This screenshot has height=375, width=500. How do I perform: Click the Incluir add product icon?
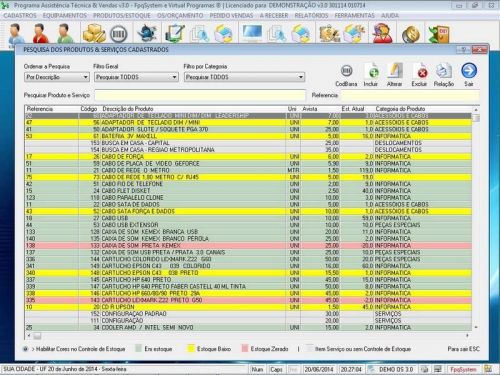tap(372, 70)
